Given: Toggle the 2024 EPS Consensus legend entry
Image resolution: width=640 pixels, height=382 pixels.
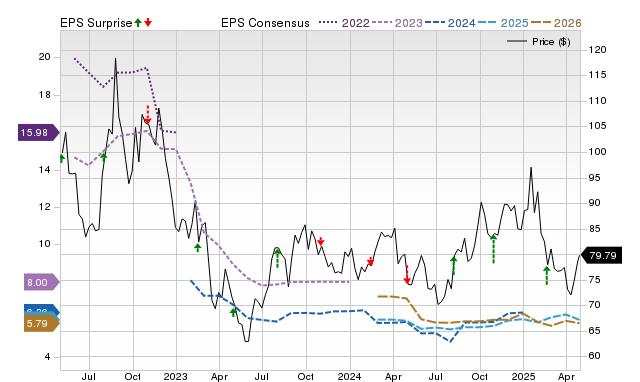Looking at the screenshot, I should [450, 23].
